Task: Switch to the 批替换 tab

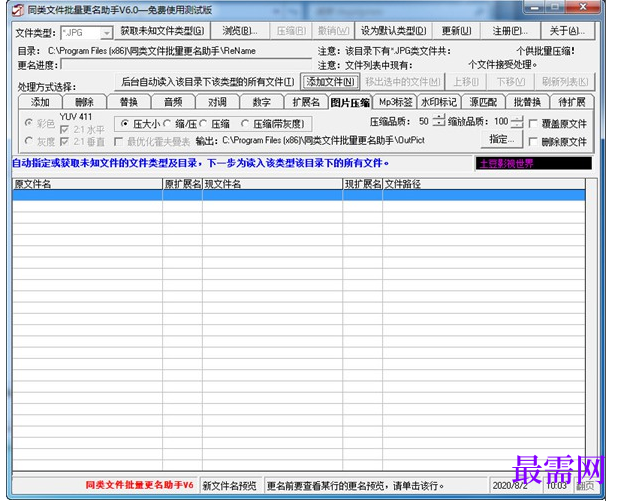Action: 527,102
